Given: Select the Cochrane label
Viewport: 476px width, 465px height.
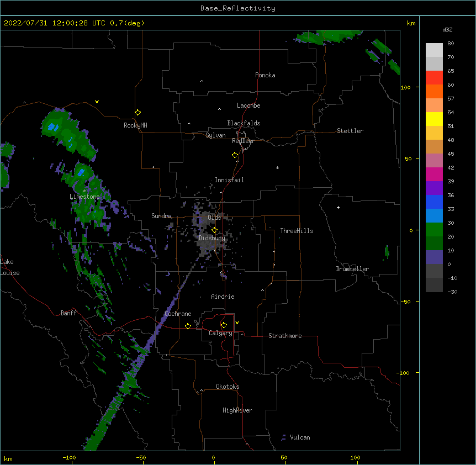Looking at the screenshot, I should 178,314.
